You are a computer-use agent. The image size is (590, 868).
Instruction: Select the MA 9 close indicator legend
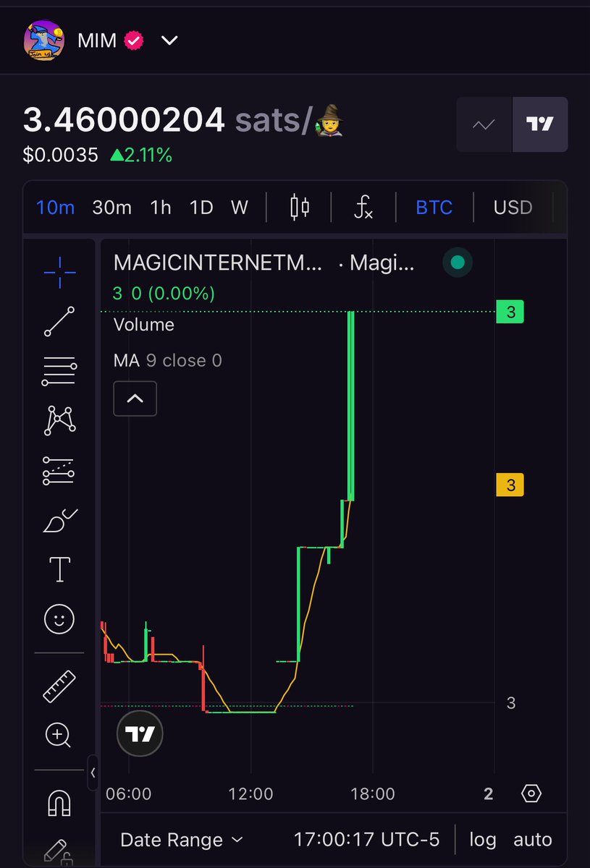(x=168, y=359)
